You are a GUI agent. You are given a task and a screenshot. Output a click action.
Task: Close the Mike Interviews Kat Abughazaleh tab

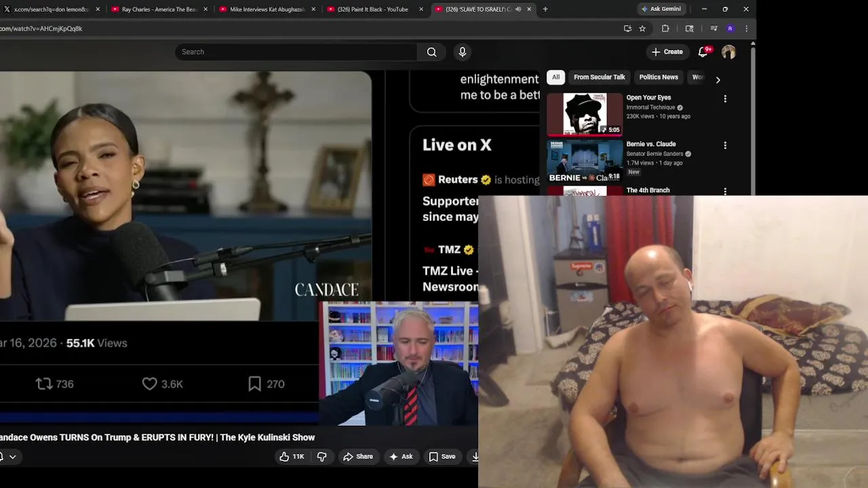click(313, 9)
